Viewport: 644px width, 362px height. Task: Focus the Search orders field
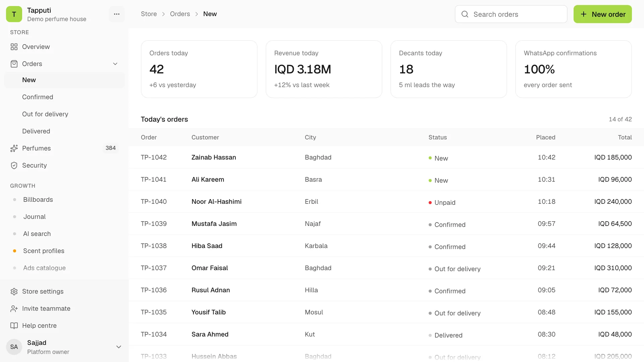coord(511,14)
